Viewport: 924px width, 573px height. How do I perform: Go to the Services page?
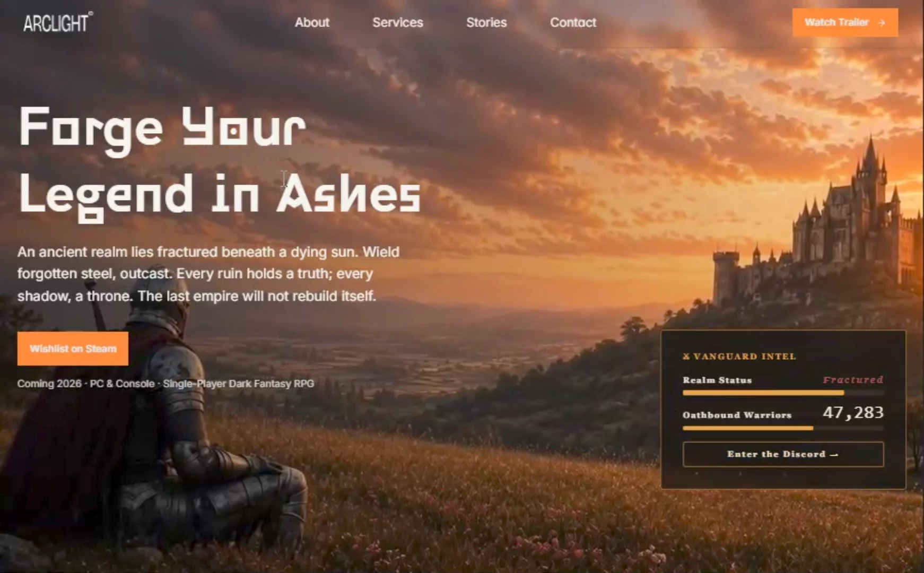[x=398, y=22]
